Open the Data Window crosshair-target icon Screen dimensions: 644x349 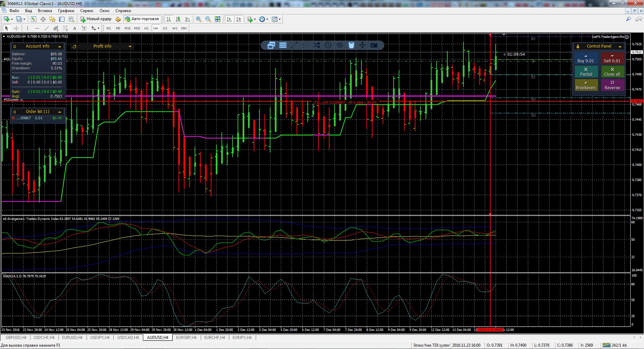click(x=43, y=19)
